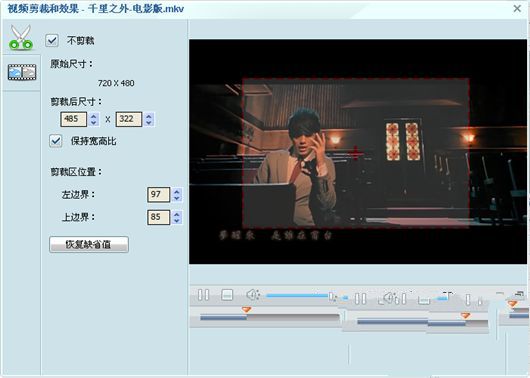Image resolution: width=530 pixels, height=378 pixels.
Task: Open the scissors crop tab
Action: (21, 37)
